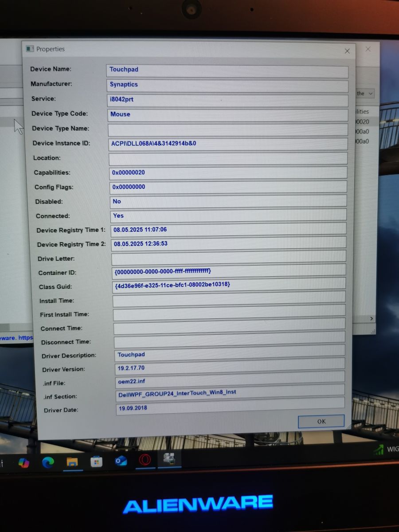
Task: Click the empty Device Type Name field
Action: point(228,130)
